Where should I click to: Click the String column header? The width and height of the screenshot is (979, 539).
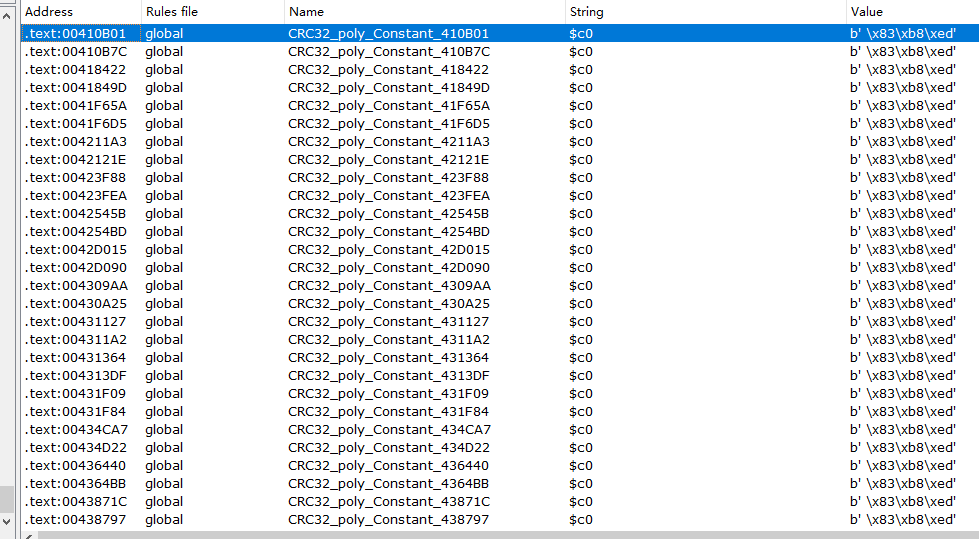coord(706,12)
